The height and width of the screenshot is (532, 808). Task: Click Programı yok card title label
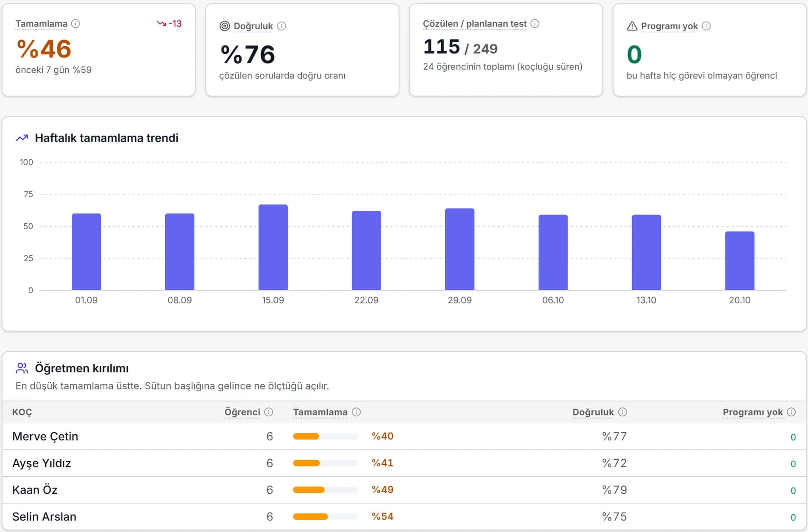click(x=669, y=26)
